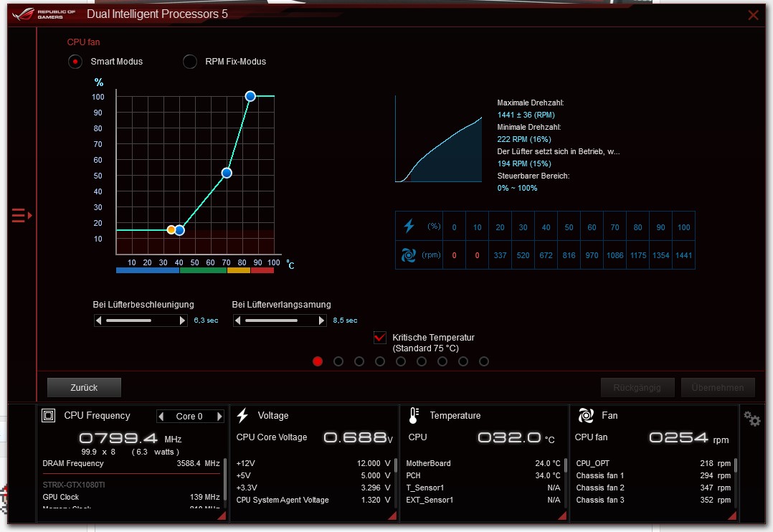This screenshot has height=532, width=773.
Task: Click the 1441 ± 36 (RPM) maximum value
Action: (x=526, y=115)
